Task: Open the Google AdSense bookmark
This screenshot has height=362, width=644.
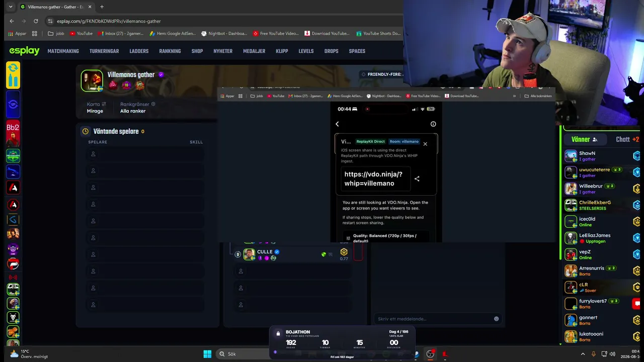Action: tap(173, 34)
